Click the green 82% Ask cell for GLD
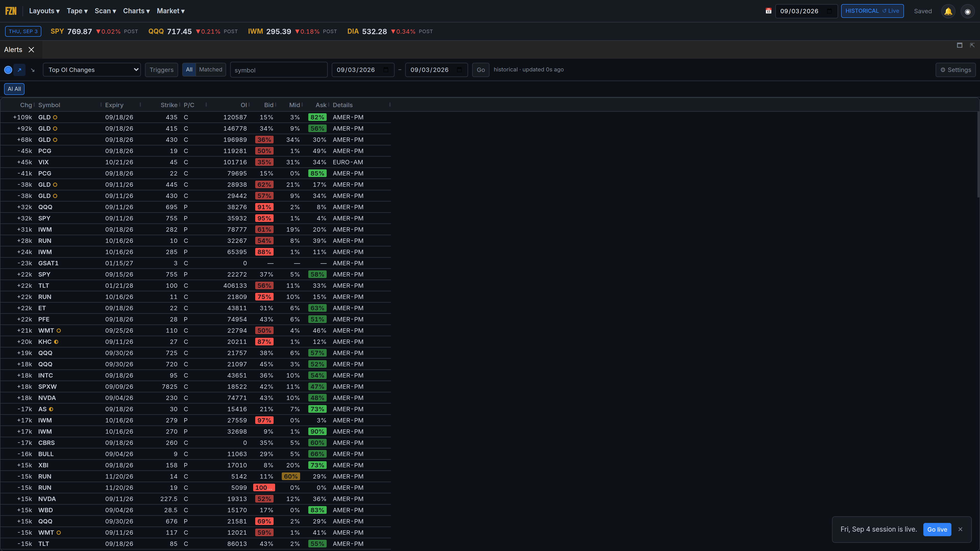The width and height of the screenshot is (980, 551). pyautogui.click(x=317, y=118)
